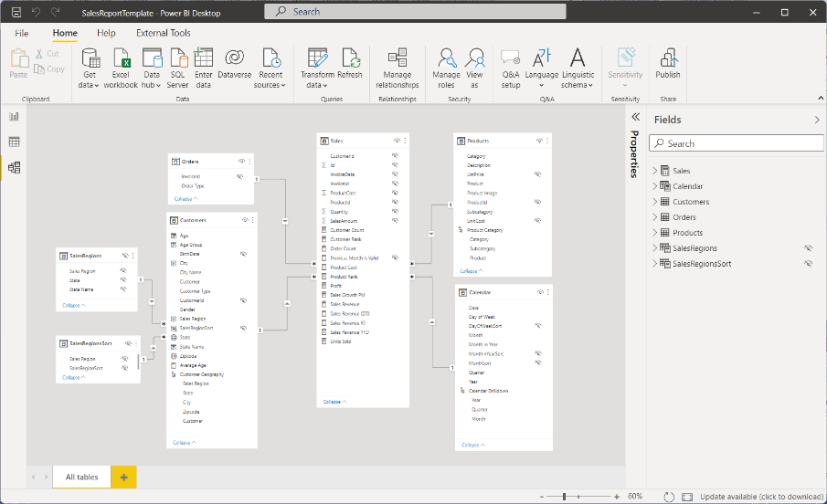Refresh the data model
The image size is (827, 504).
350,63
